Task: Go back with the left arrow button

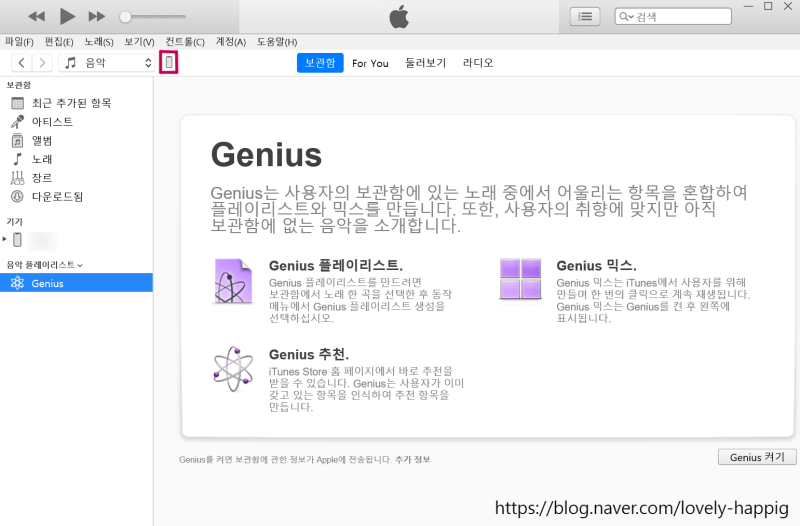Action: pyautogui.click(x=21, y=63)
